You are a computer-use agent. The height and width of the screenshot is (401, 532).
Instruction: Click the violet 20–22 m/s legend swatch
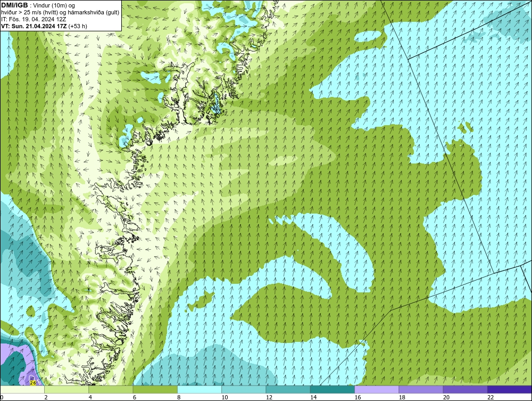(465, 389)
